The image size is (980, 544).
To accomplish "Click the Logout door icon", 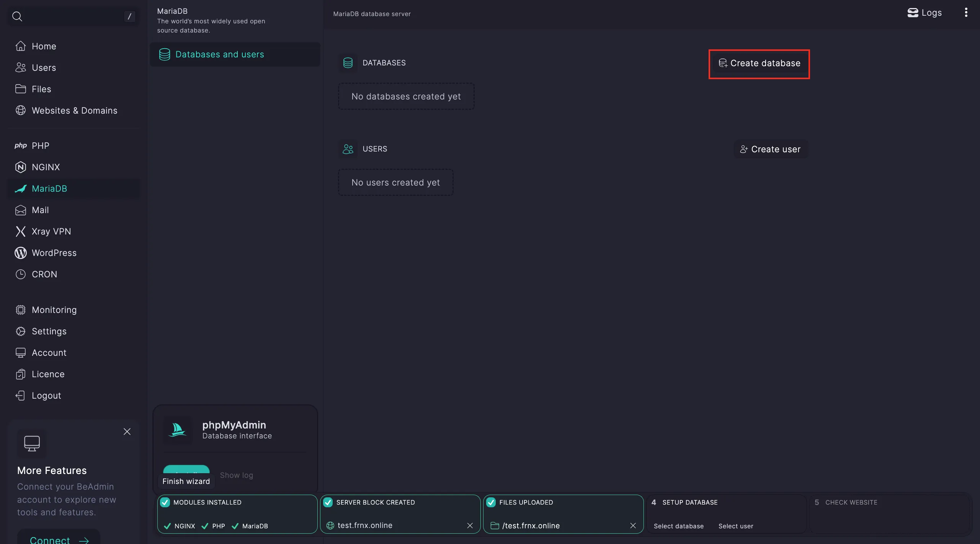I will (21, 396).
